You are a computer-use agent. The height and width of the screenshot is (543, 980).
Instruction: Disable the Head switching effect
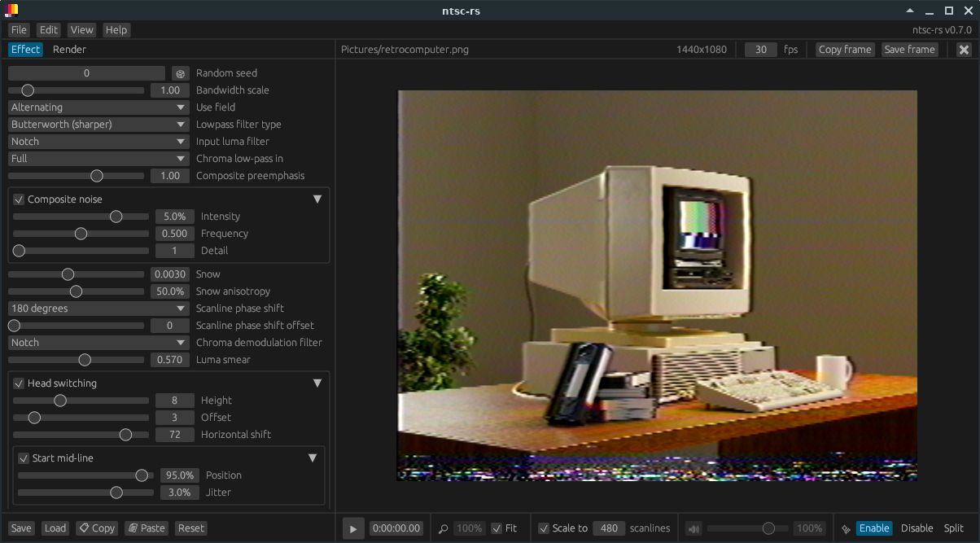[18, 383]
